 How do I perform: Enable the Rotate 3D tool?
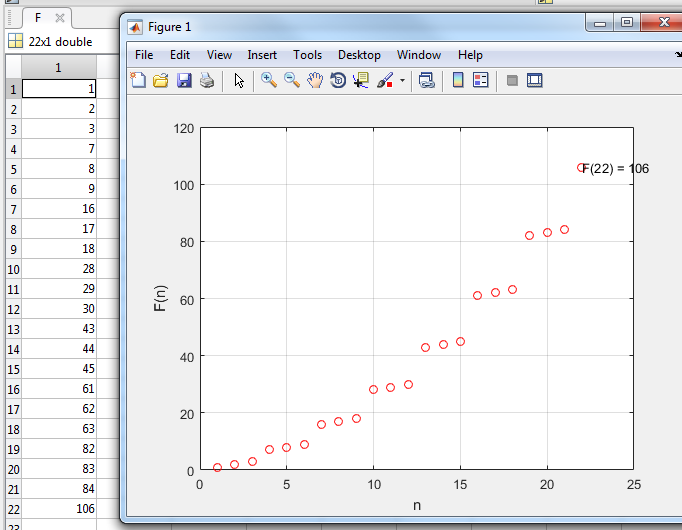(x=338, y=80)
